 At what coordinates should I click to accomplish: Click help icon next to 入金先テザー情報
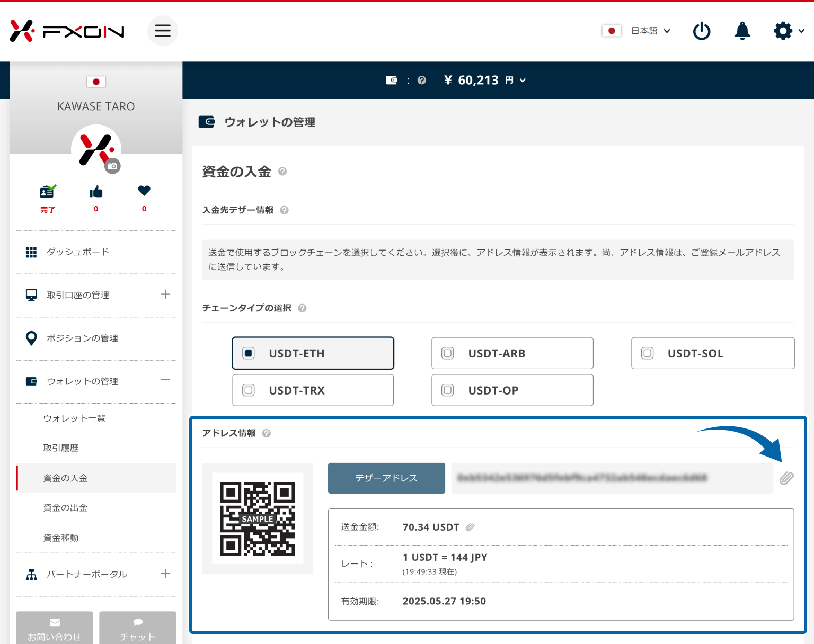coord(284,210)
